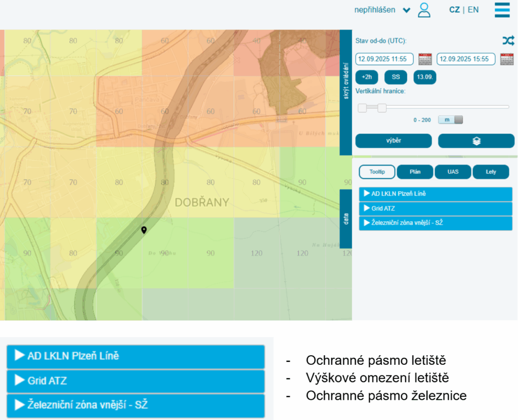Open the end date calendar picker
This screenshot has height=420, width=518.
click(506, 59)
